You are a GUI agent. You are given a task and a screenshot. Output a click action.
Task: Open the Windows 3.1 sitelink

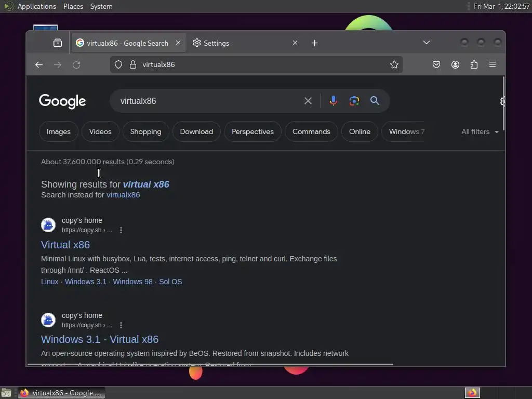click(x=86, y=282)
